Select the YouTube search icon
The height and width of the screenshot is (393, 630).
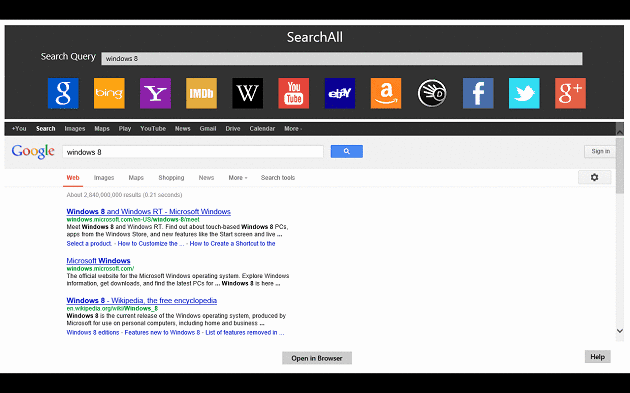(x=294, y=93)
